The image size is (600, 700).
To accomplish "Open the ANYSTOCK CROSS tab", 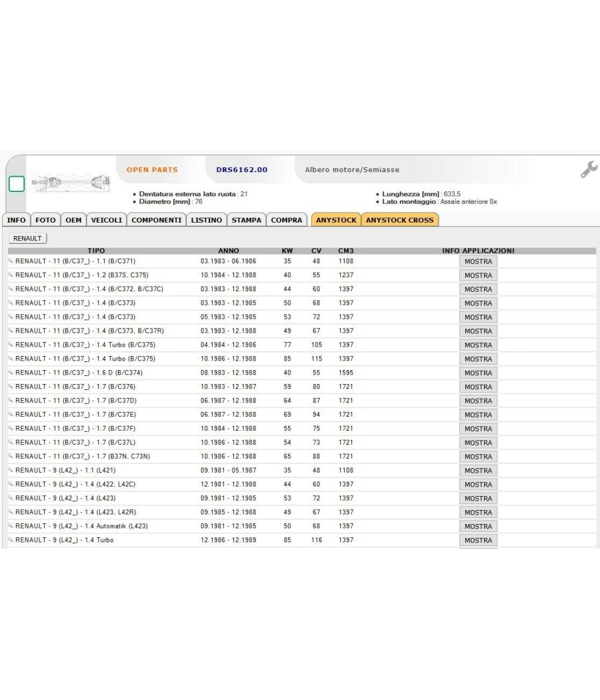I will (x=400, y=220).
